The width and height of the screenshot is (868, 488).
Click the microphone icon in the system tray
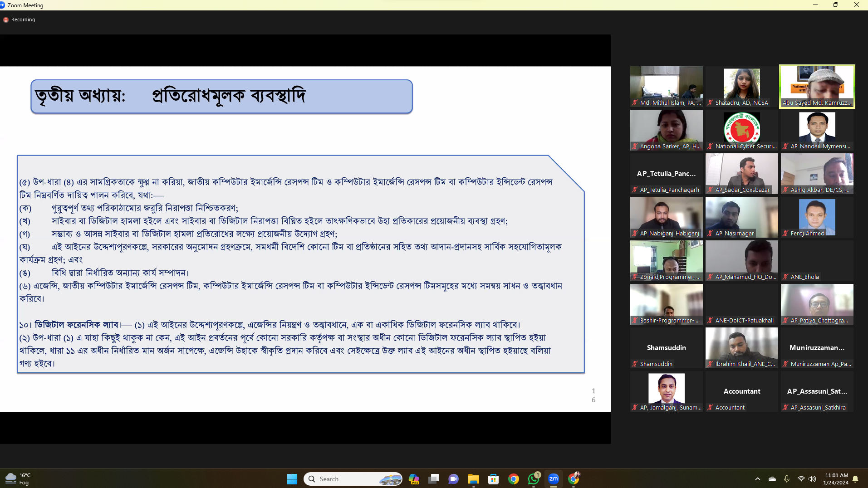point(786,478)
